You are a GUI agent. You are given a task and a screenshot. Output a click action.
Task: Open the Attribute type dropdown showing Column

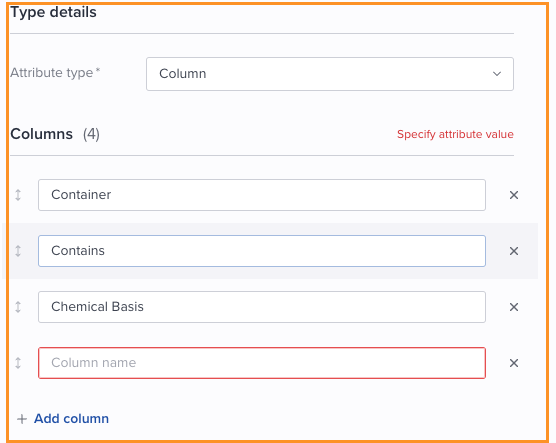[330, 74]
